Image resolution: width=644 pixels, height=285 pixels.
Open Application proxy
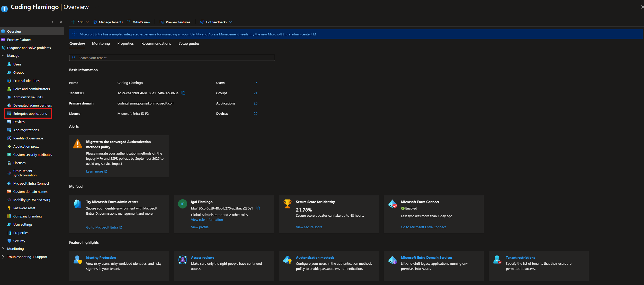pyautogui.click(x=26, y=146)
